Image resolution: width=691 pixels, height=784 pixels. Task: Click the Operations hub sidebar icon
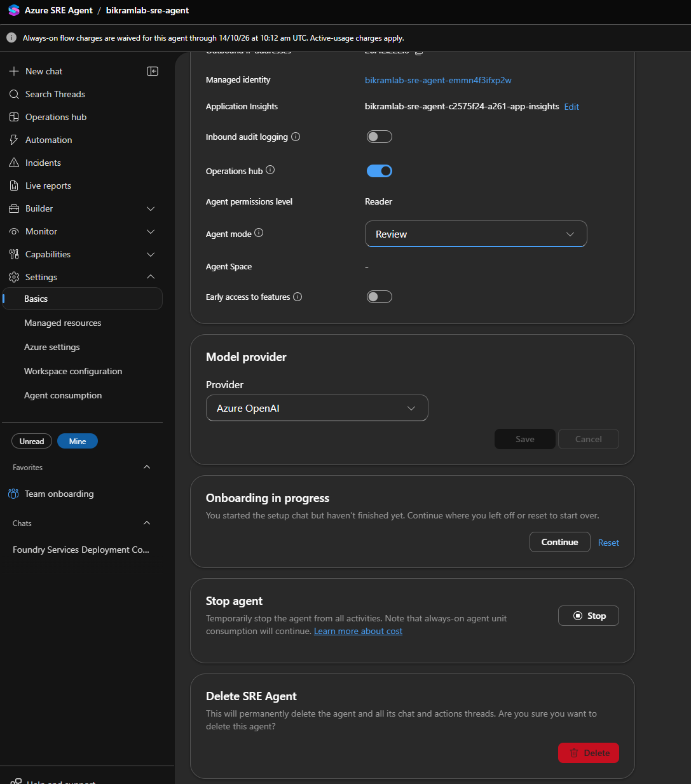tap(14, 117)
